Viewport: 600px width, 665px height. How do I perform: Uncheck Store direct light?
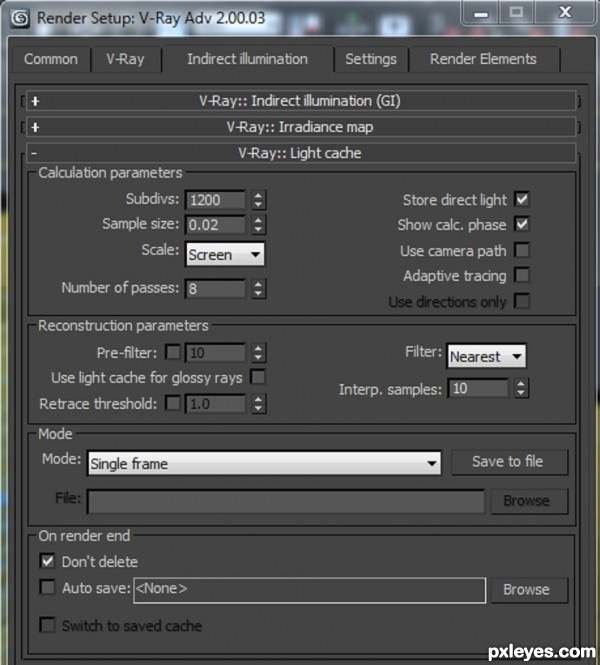522,199
